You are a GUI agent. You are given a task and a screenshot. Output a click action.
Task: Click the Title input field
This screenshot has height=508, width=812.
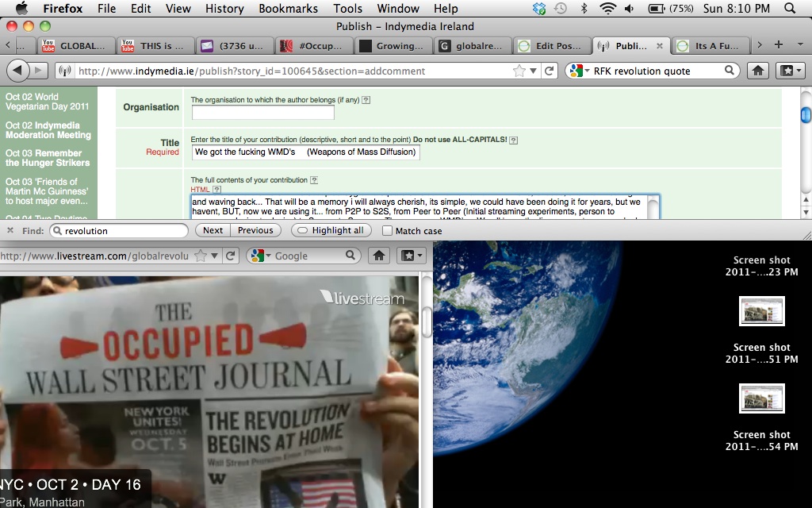click(305, 152)
